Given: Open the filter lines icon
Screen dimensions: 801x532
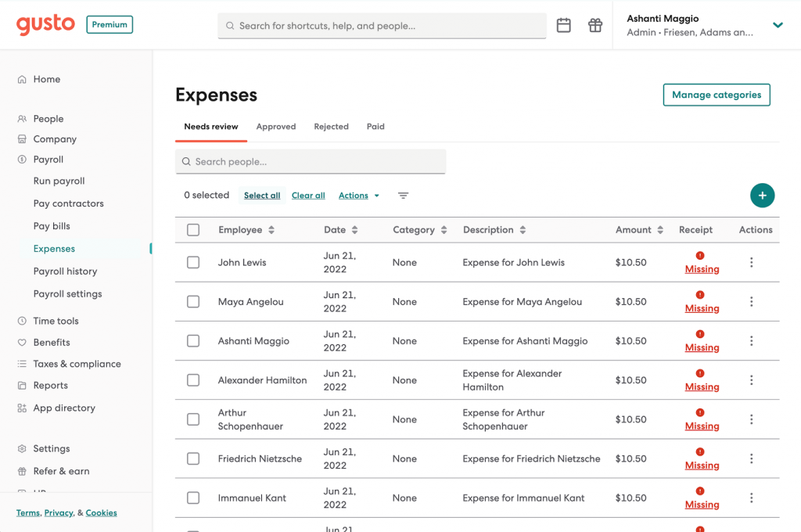Looking at the screenshot, I should (x=403, y=196).
